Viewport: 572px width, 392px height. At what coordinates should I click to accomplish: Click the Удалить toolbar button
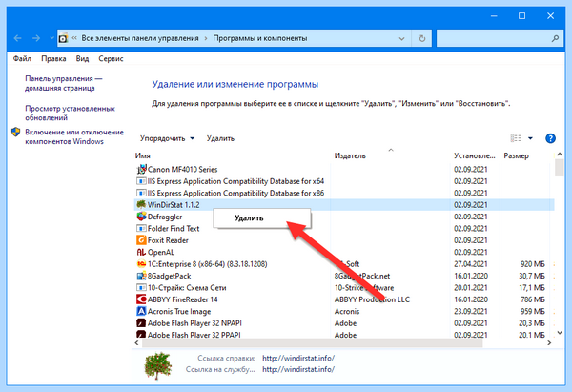tap(220, 138)
